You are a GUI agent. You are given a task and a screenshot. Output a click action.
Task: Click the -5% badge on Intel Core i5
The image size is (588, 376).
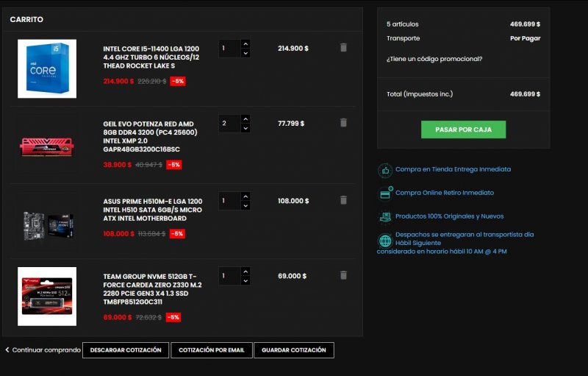[178, 81]
